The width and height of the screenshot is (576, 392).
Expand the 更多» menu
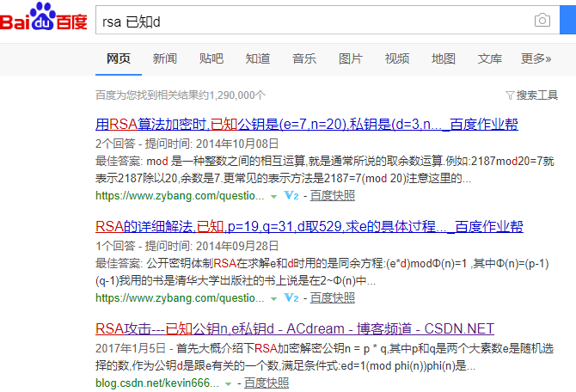pos(536,58)
